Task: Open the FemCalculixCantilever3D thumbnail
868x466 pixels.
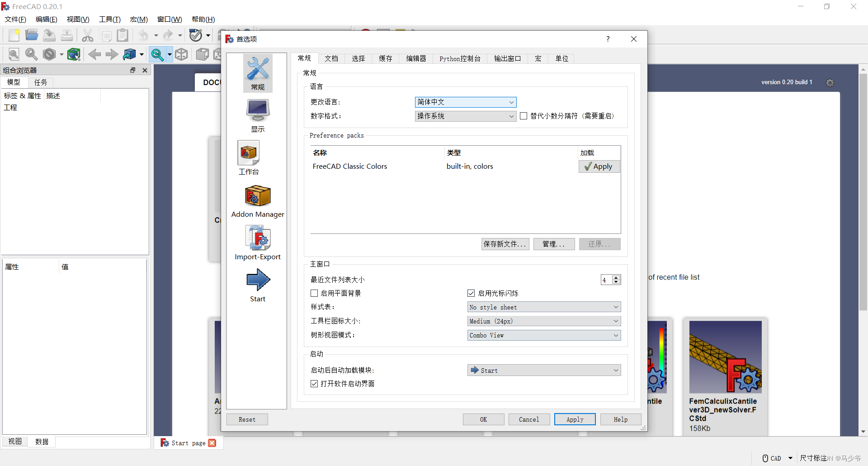Action: tap(725, 357)
